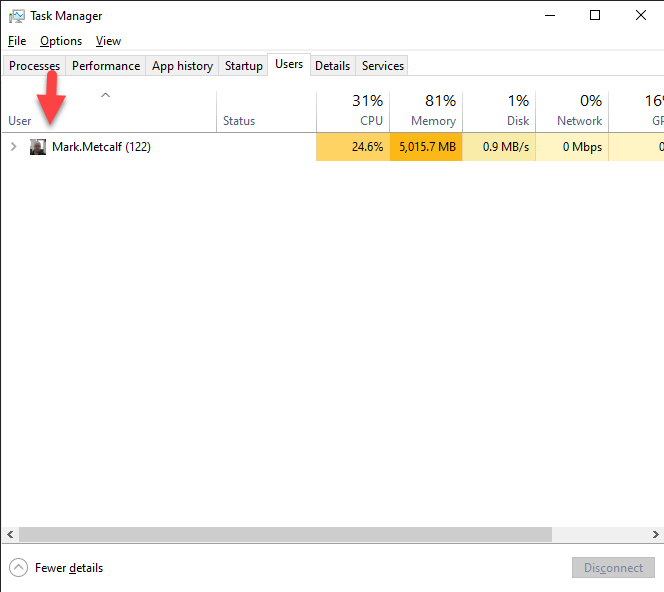Switch to the Details tab
This screenshot has height=592, width=664.
pos(332,66)
